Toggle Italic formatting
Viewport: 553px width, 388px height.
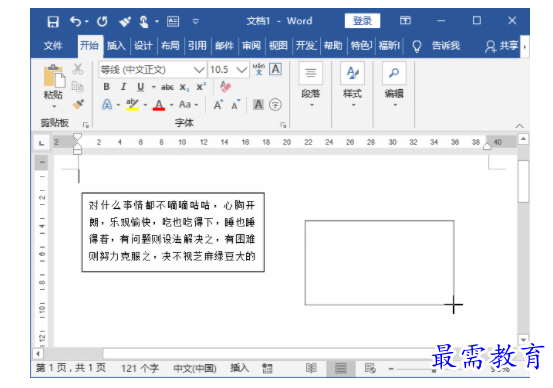click(x=123, y=87)
